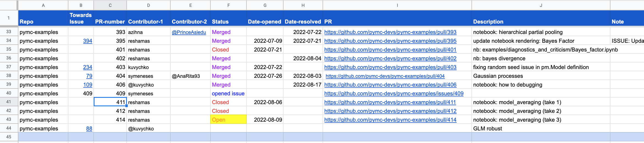Viewport: 644px width, 143px height.
Task: Select column C header
Action: point(110,5)
